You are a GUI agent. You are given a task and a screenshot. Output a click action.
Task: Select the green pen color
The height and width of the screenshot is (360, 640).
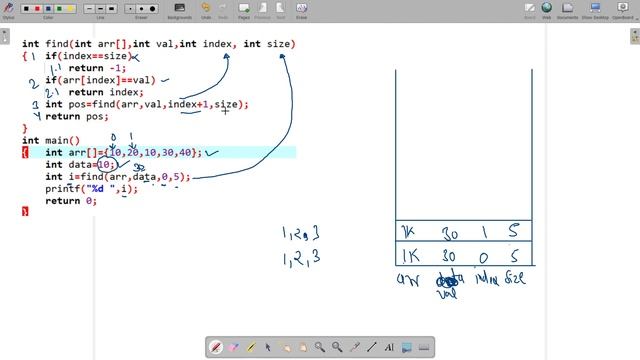(x=59, y=9)
